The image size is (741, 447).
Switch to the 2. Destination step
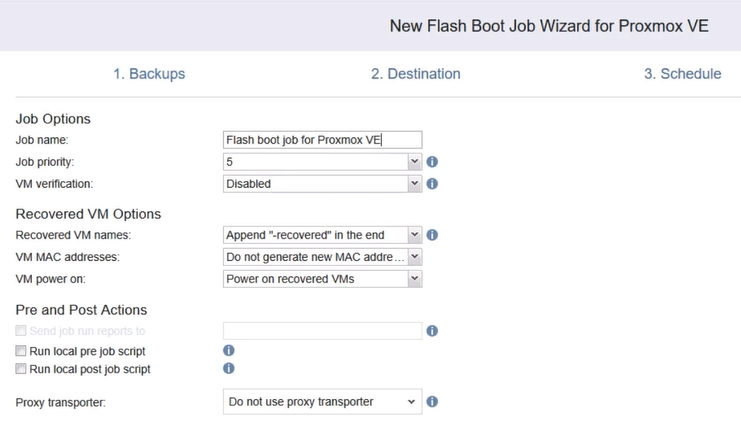point(416,74)
